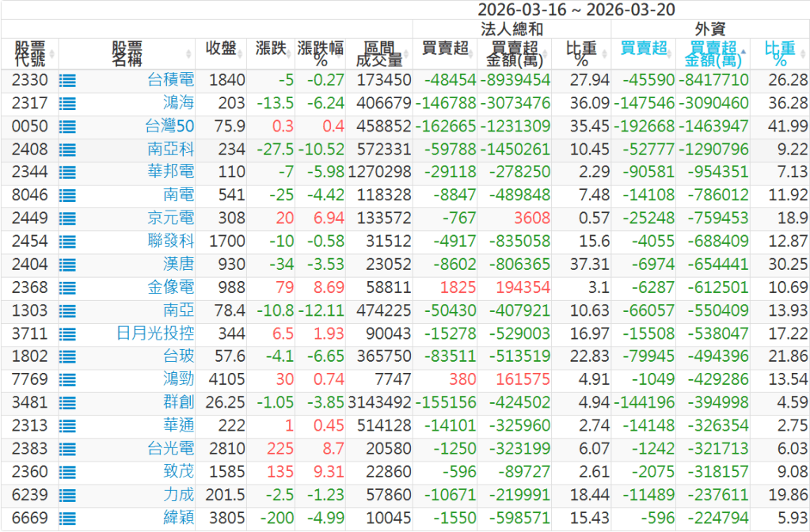
Task: Click the list icon in 群創 row
Action: point(68,402)
